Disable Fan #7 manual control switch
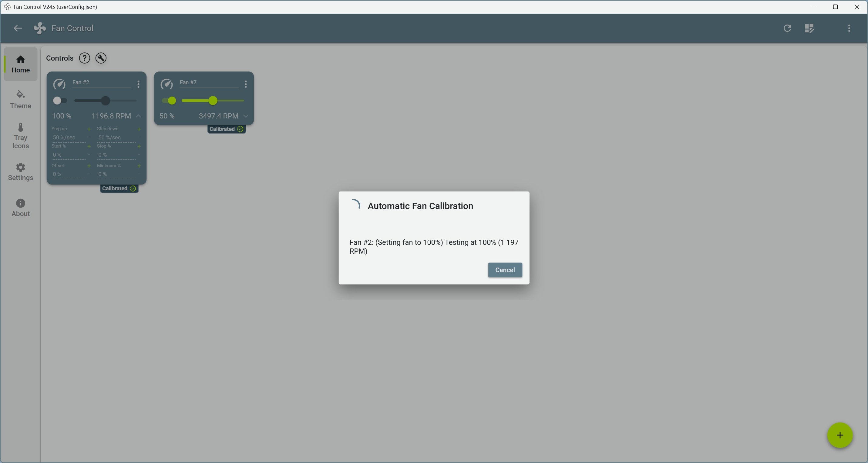The height and width of the screenshot is (463, 868). point(169,101)
